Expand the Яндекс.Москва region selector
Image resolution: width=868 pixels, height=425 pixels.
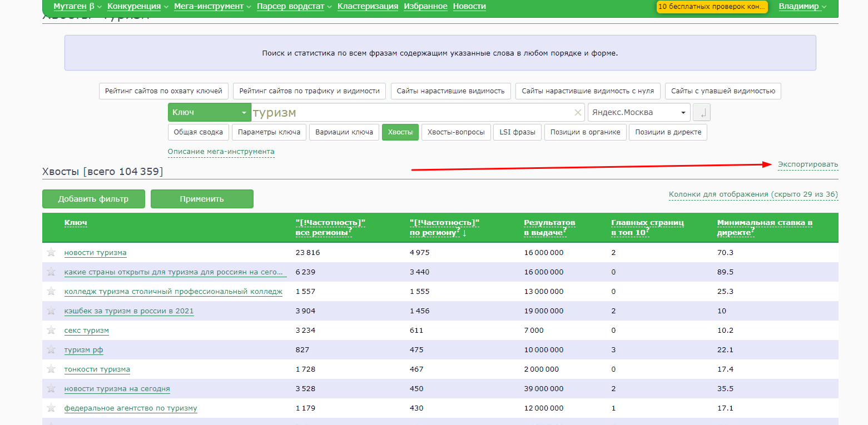639,112
